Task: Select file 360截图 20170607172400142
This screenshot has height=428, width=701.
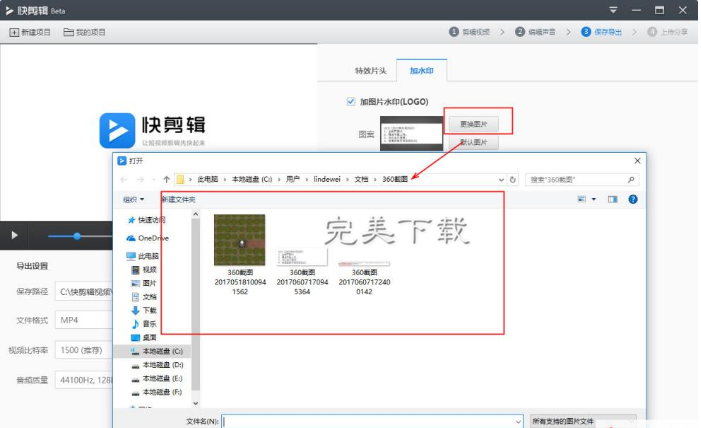Action: tap(364, 277)
